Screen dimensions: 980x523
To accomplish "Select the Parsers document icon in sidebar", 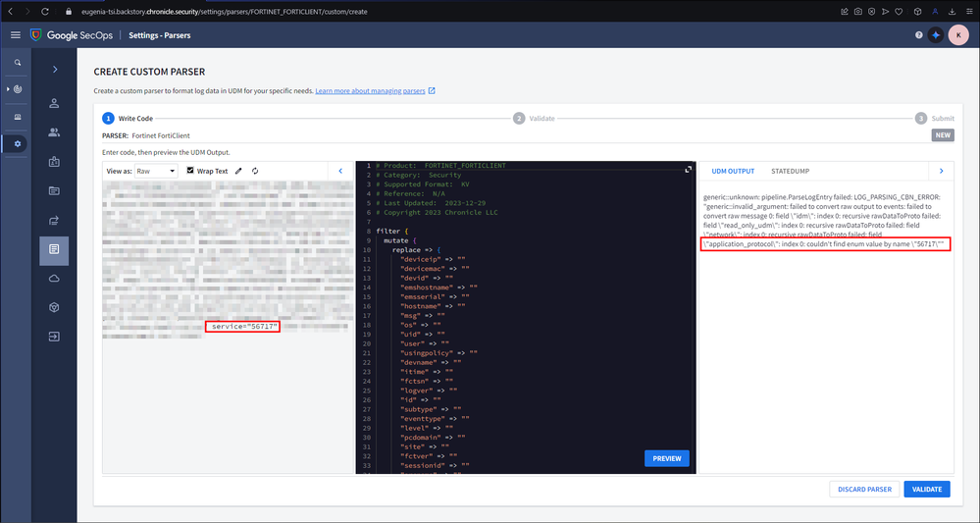I will [54, 249].
